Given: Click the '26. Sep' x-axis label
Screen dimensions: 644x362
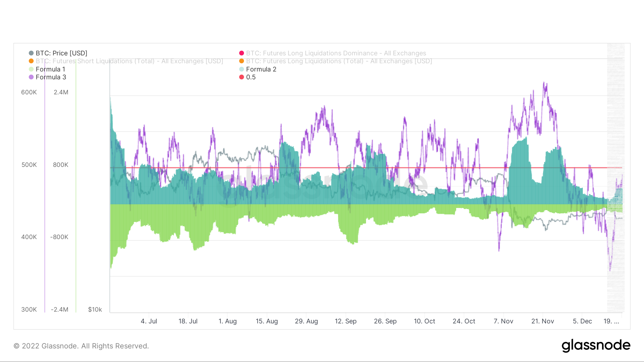Looking at the screenshot, I should (385, 321).
